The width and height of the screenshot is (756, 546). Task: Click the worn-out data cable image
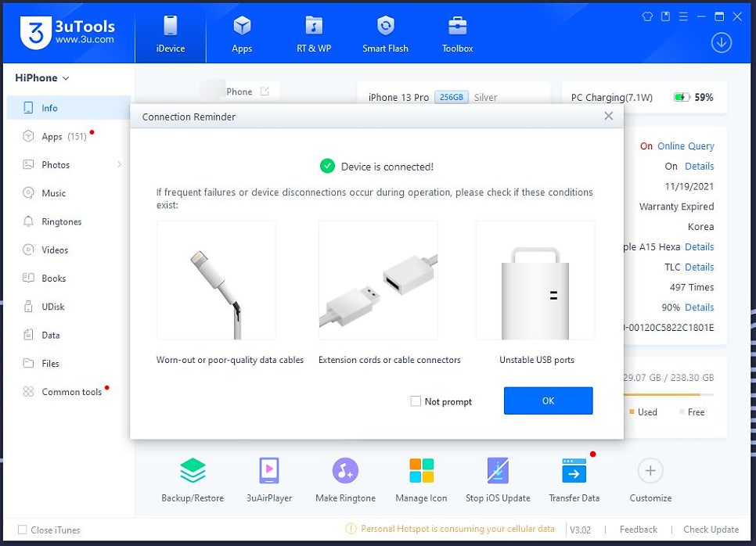(x=216, y=281)
